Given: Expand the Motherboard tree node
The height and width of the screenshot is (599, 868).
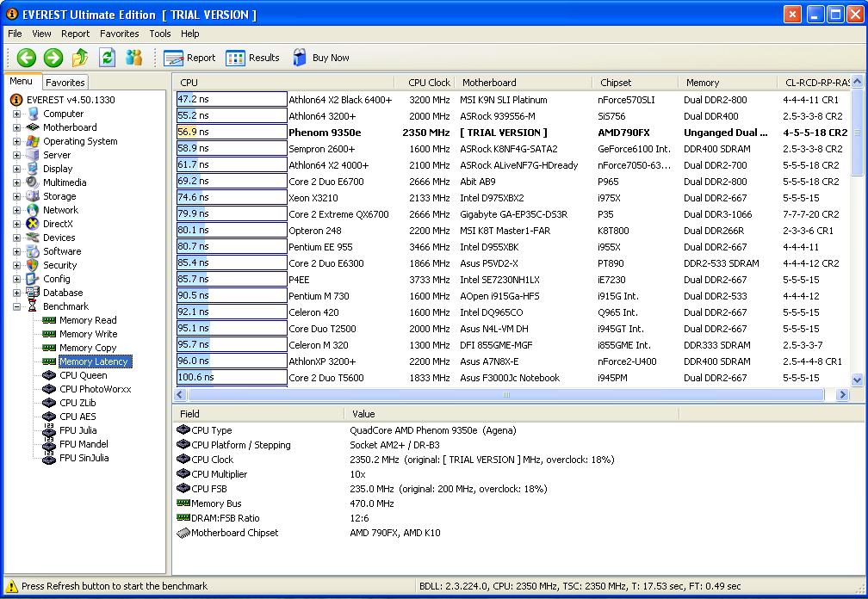Looking at the screenshot, I should (x=16, y=127).
